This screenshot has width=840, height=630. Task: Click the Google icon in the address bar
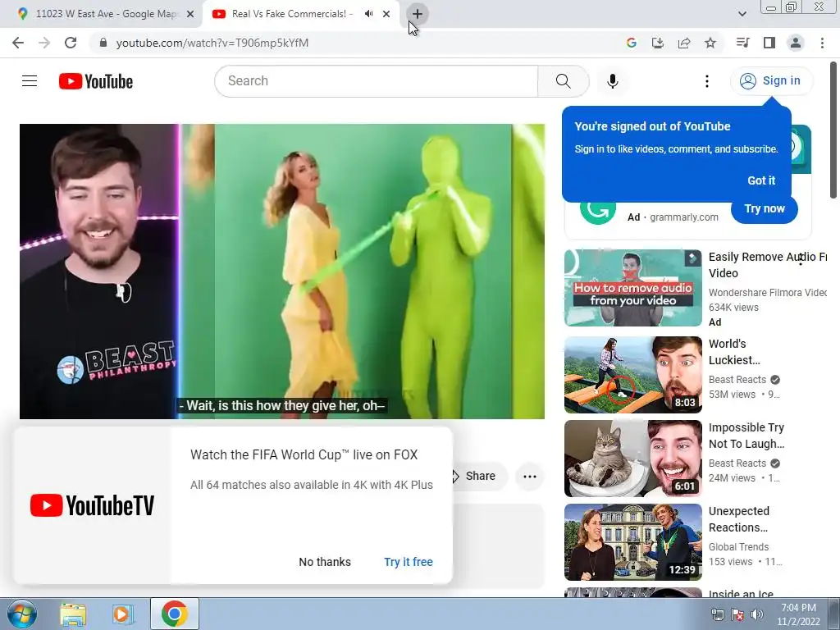click(x=631, y=43)
